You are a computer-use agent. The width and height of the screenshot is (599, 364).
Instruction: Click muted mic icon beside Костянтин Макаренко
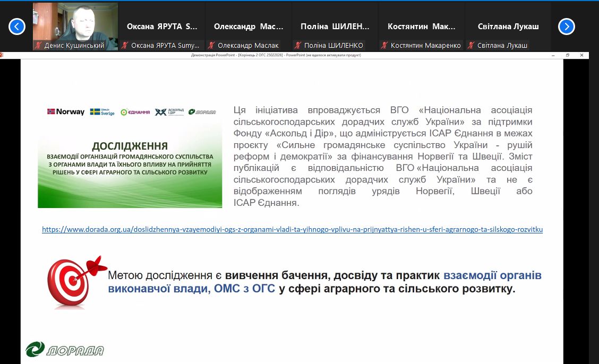coord(385,46)
